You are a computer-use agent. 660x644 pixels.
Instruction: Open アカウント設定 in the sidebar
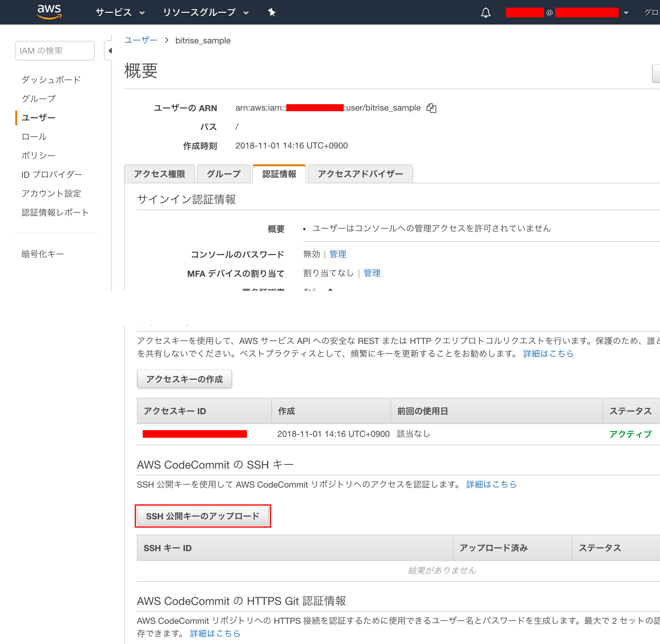(x=51, y=193)
